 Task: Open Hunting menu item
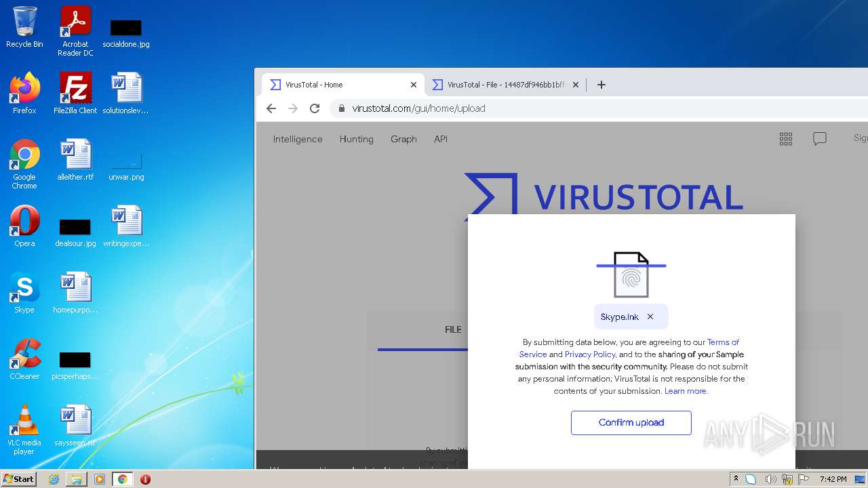coord(357,139)
